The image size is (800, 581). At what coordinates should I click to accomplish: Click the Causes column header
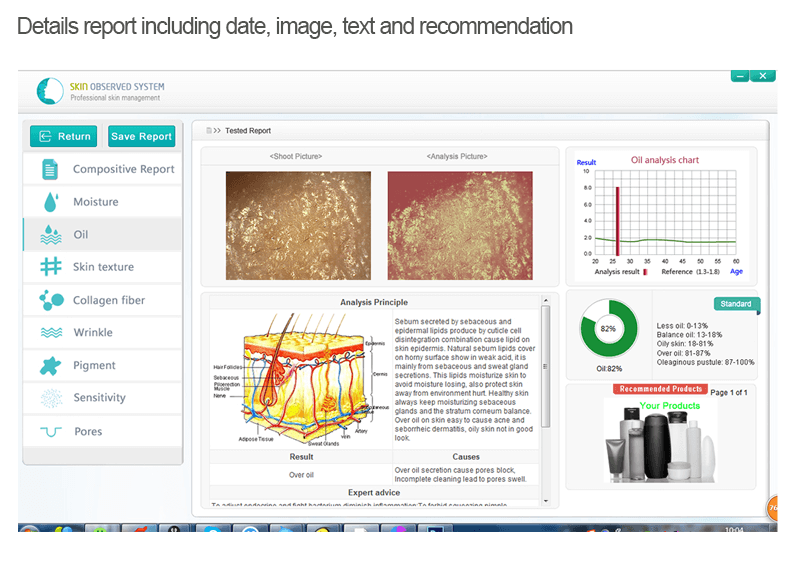click(x=466, y=457)
